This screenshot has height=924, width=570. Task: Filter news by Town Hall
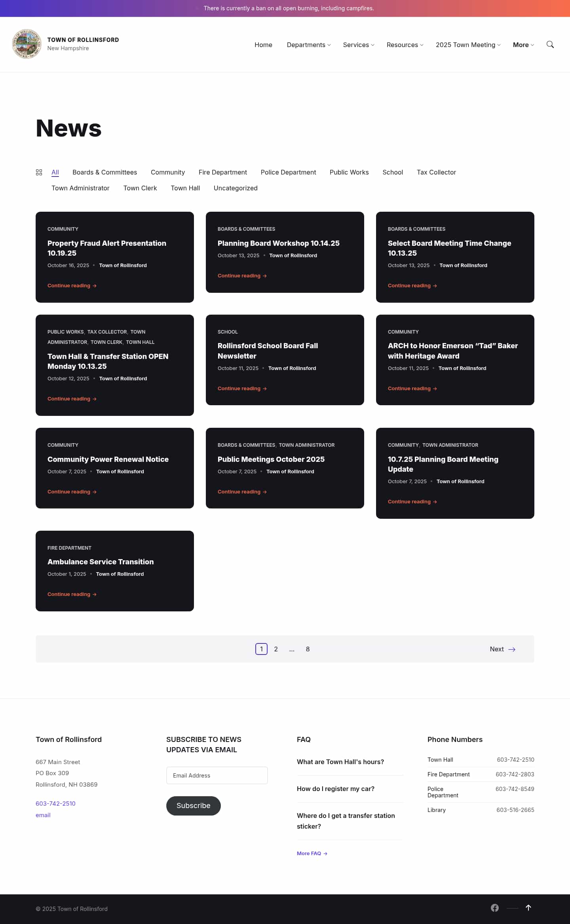[185, 188]
